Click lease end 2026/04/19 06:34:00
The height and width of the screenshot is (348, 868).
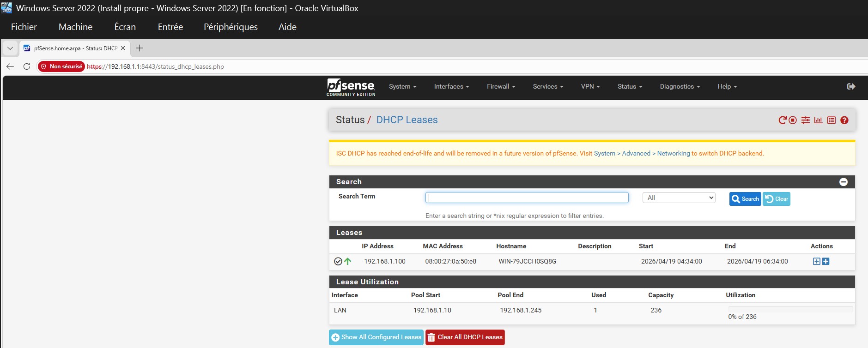pos(757,261)
